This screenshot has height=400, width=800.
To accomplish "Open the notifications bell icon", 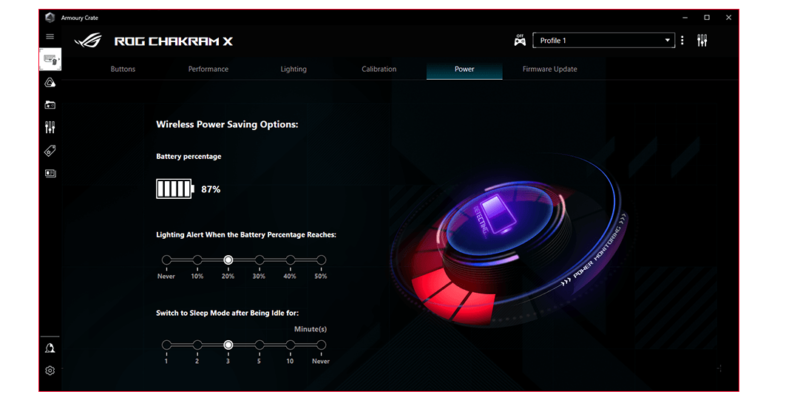I will 50,348.
